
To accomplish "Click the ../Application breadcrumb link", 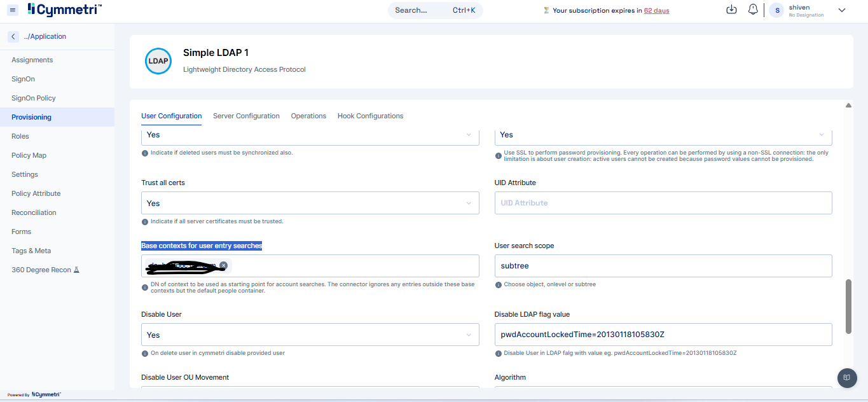I will click(x=45, y=36).
